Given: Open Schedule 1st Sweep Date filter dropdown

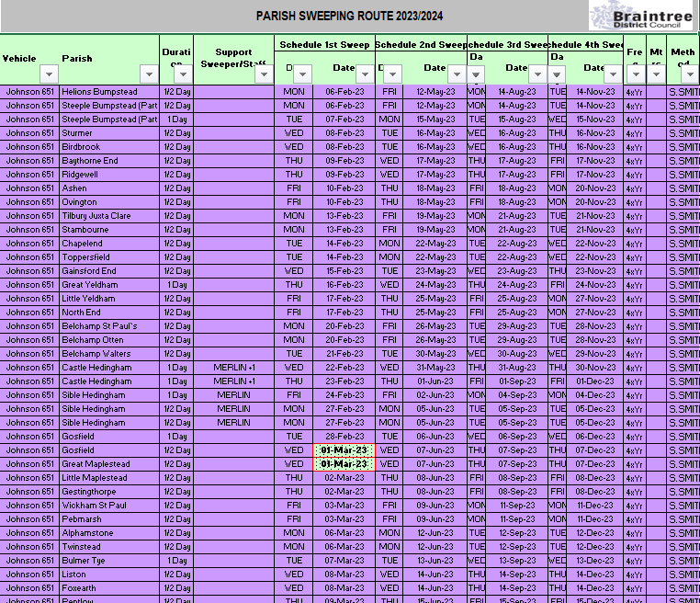Looking at the screenshot, I should click(x=365, y=74).
